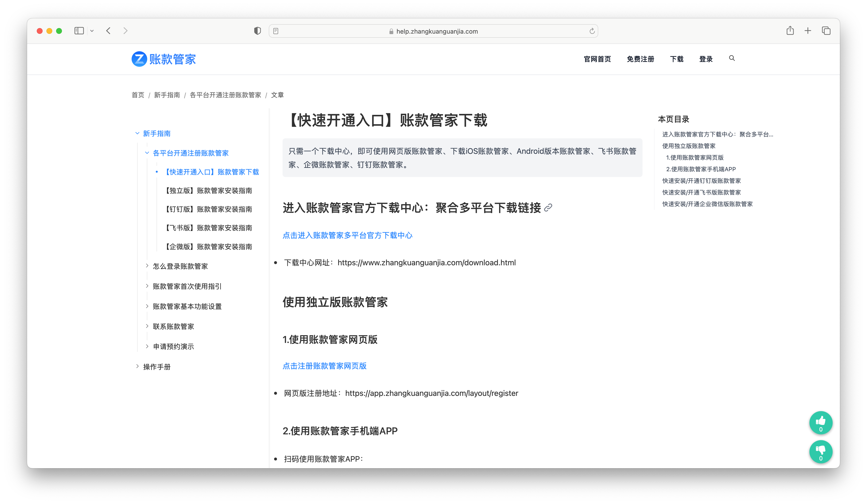867x504 pixels.
Task: Click the 本页目录 heading
Action: (x=673, y=119)
